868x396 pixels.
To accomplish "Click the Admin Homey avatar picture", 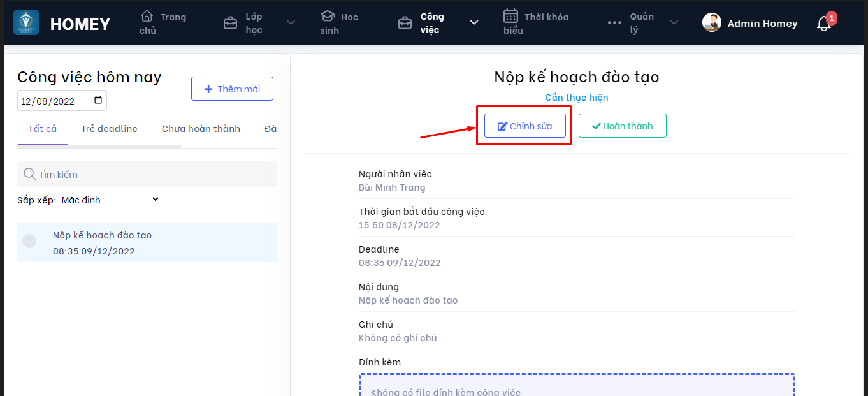I will click(x=711, y=23).
